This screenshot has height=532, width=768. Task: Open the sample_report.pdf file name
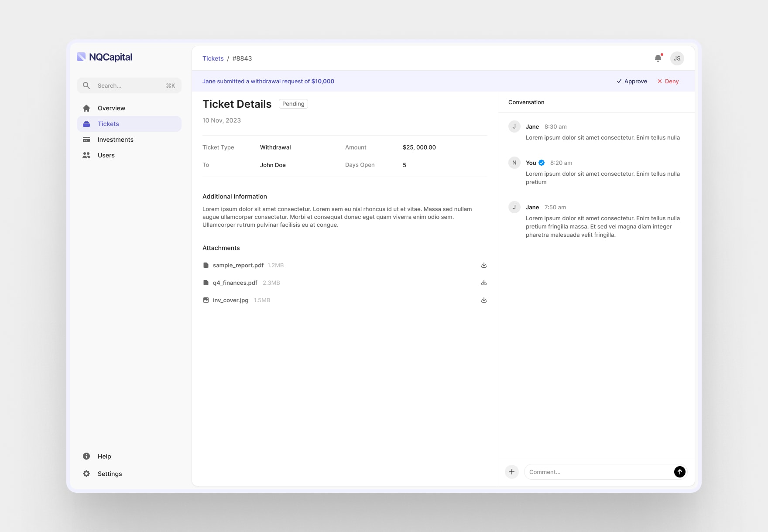(x=238, y=265)
